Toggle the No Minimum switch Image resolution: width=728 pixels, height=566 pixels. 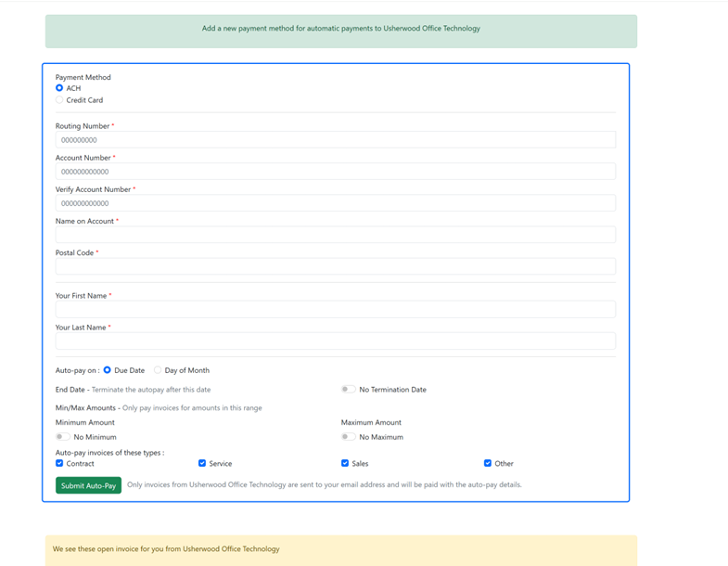click(x=62, y=437)
